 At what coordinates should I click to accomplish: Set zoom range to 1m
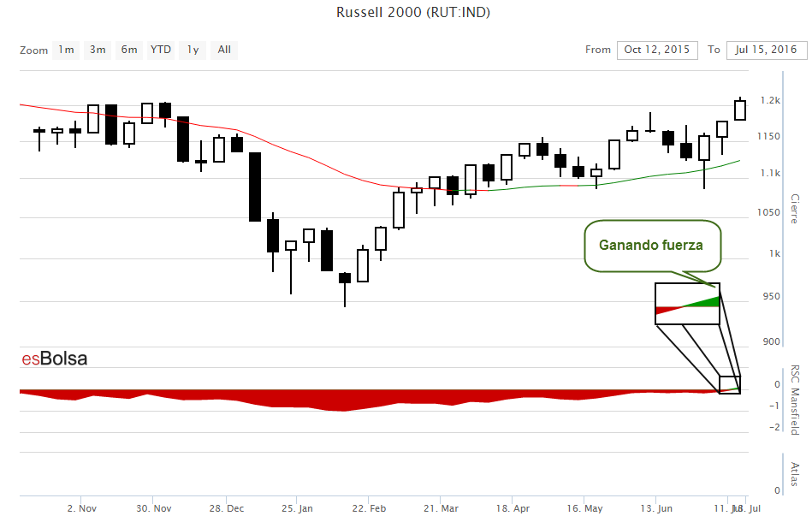pyautogui.click(x=66, y=50)
